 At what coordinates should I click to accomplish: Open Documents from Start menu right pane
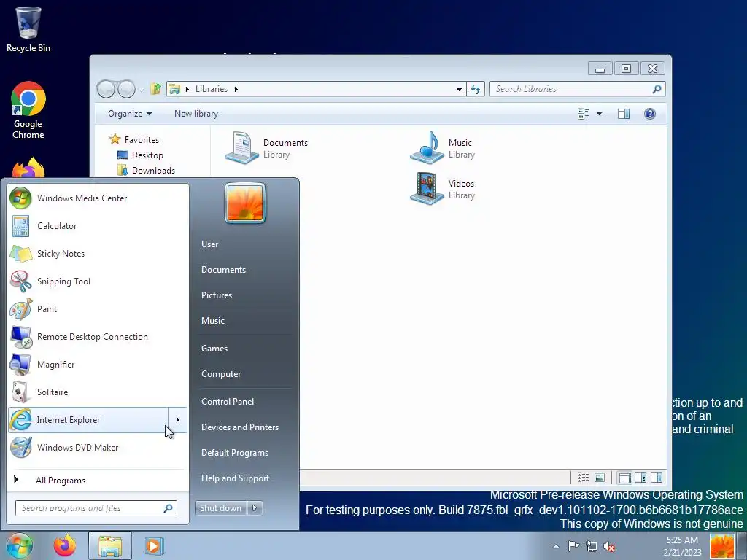point(223,270)
